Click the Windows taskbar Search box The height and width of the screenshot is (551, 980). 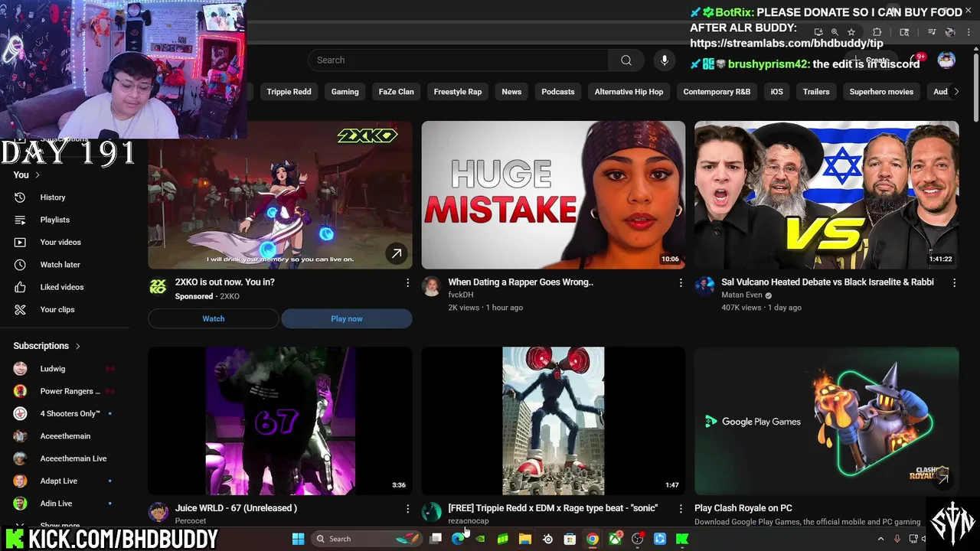367,539
